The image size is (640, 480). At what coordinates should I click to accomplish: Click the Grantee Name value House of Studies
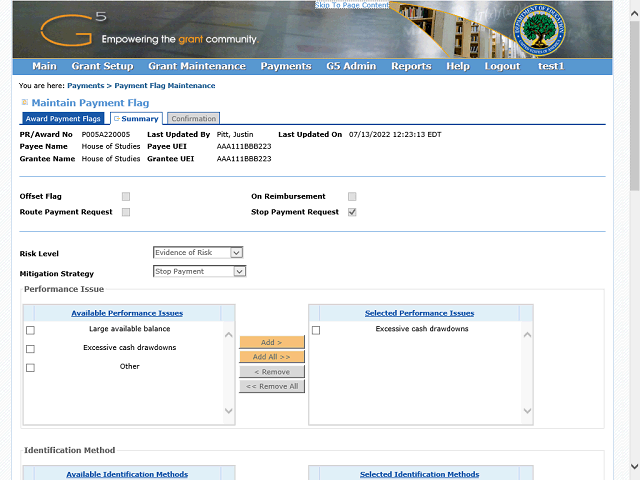coord(111,159)
